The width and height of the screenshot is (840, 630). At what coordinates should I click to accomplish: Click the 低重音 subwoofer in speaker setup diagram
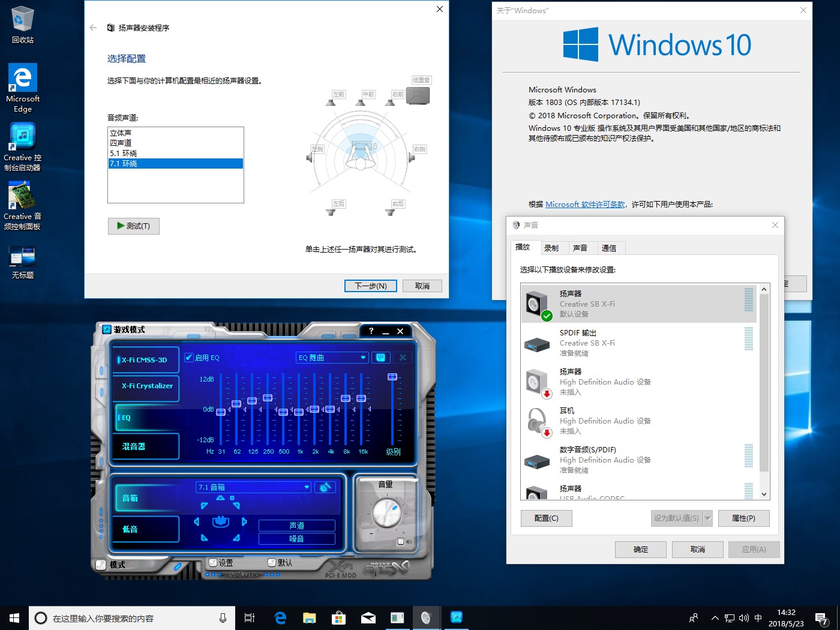(419, 95)
